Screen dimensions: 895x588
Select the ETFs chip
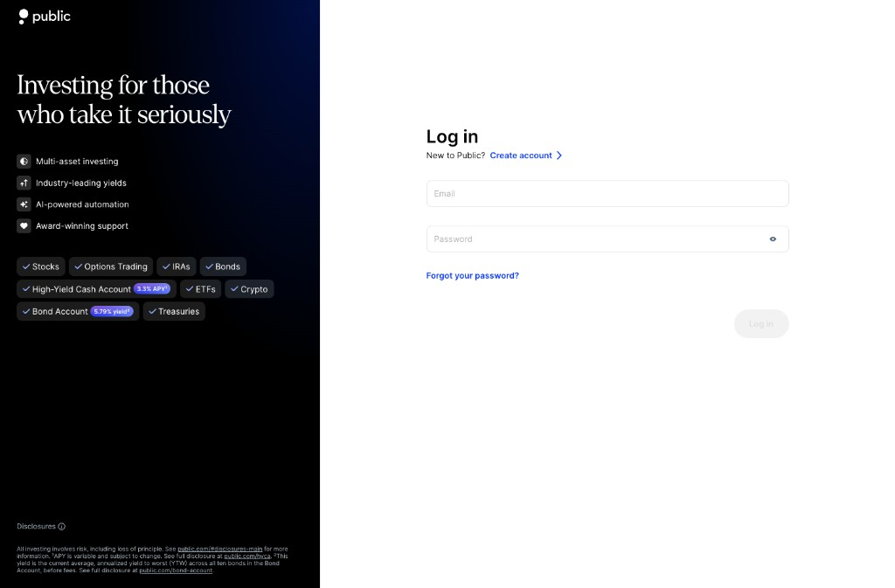(200, 289)
